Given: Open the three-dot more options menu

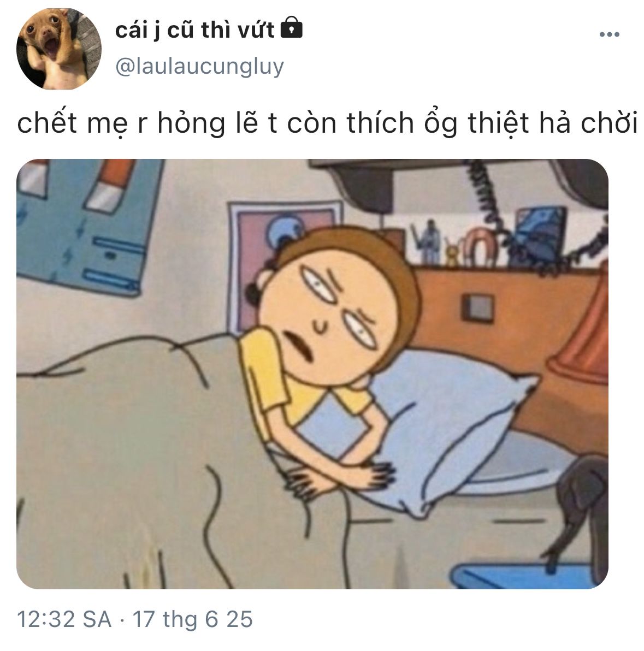Looking at the screenshot, I should click(609, 34).
